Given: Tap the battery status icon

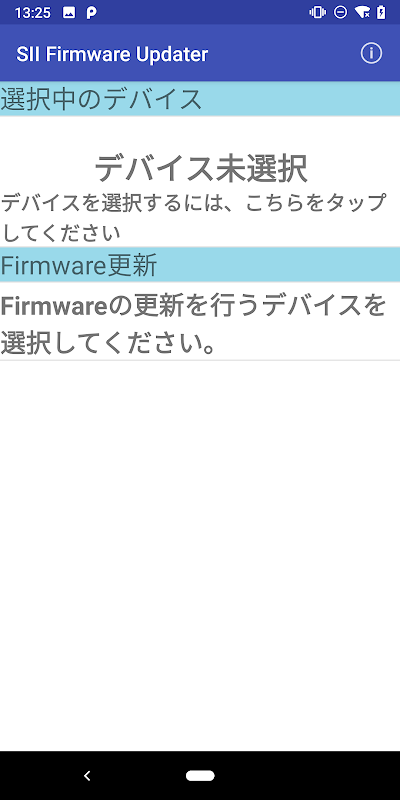Looking at the screenshot, I should click(381, 12).
